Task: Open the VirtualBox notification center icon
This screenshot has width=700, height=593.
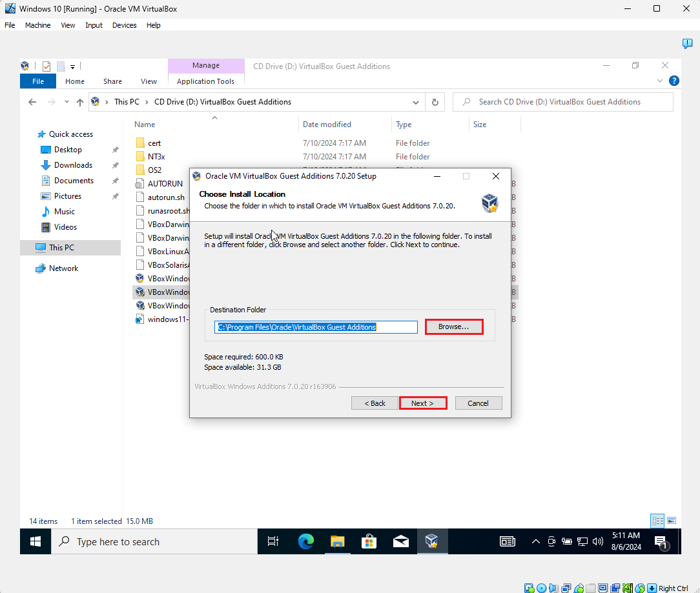Action: (687, 44)
